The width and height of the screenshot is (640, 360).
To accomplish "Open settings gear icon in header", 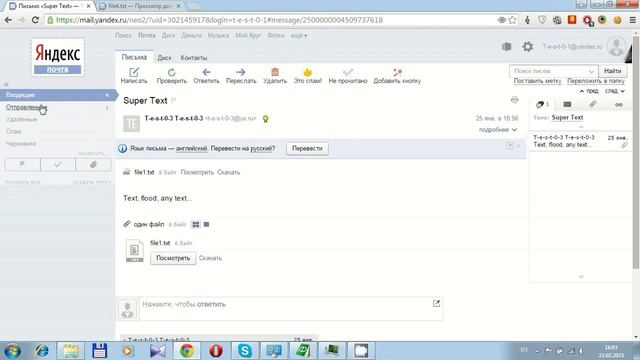I will point(528,47).
